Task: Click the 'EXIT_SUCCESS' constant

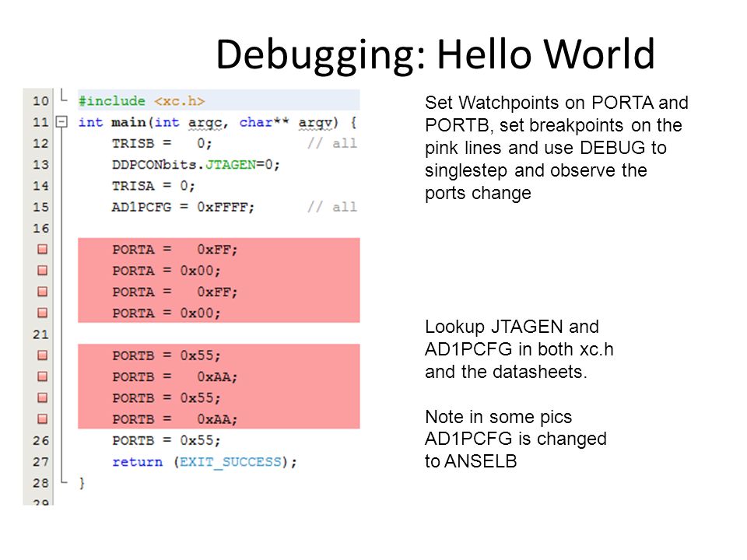Action: [230, 462]
